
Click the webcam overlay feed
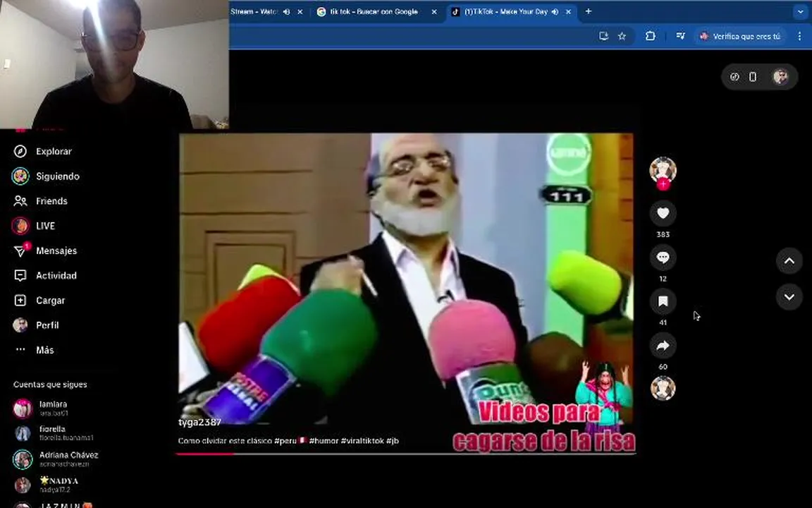(x=114, y=64)
